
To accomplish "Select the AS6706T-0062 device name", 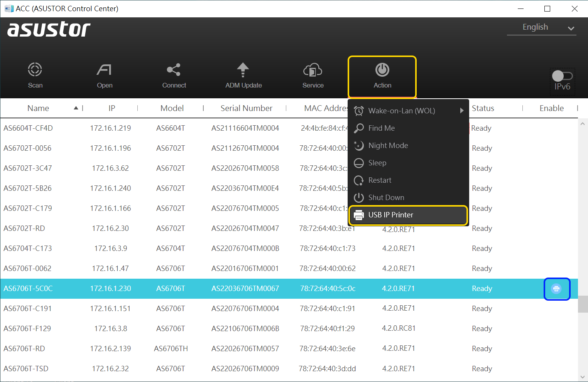I will coord(27,269).
